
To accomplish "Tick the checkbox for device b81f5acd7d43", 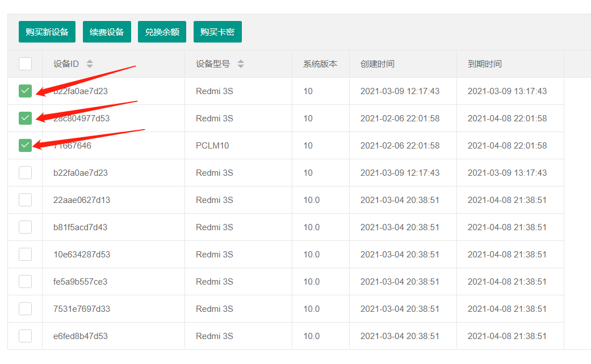I will (x=25, y=227).
